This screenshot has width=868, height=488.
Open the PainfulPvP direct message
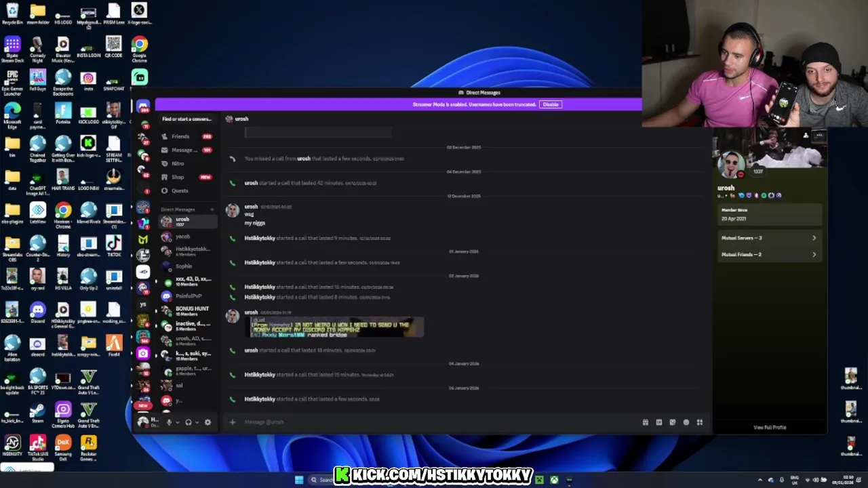pyautogui.click(x=186, y=296)
